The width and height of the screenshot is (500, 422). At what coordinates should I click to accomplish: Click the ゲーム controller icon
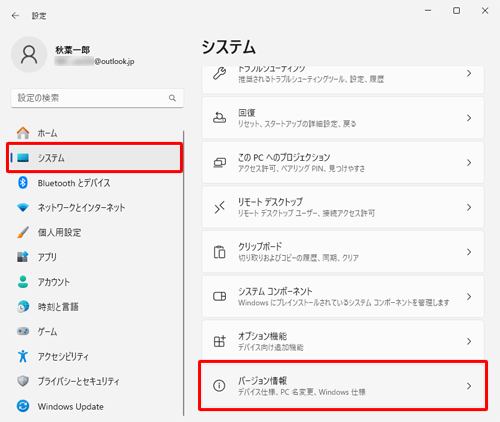(x=23, y=331)
